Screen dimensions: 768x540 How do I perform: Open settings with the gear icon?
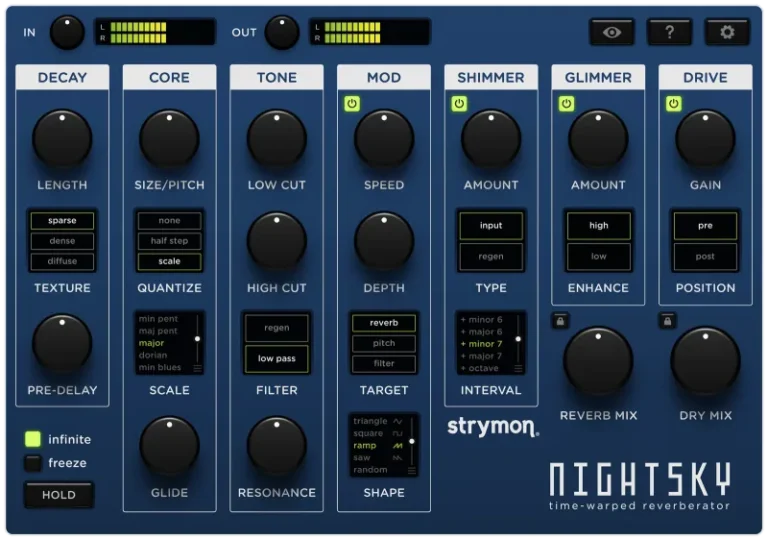727,32
